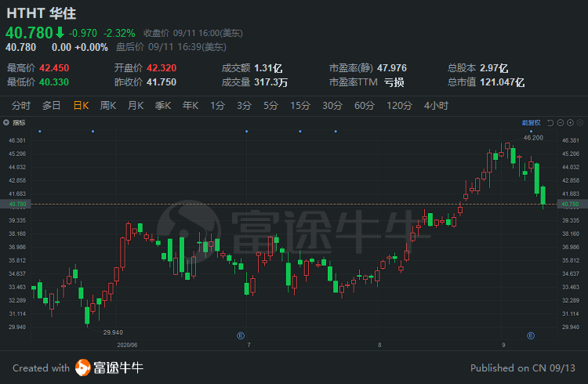Viewport: 588px width, 384px height.
Task: Switch to the 15分 interval tab
Action: pos(300,106)
